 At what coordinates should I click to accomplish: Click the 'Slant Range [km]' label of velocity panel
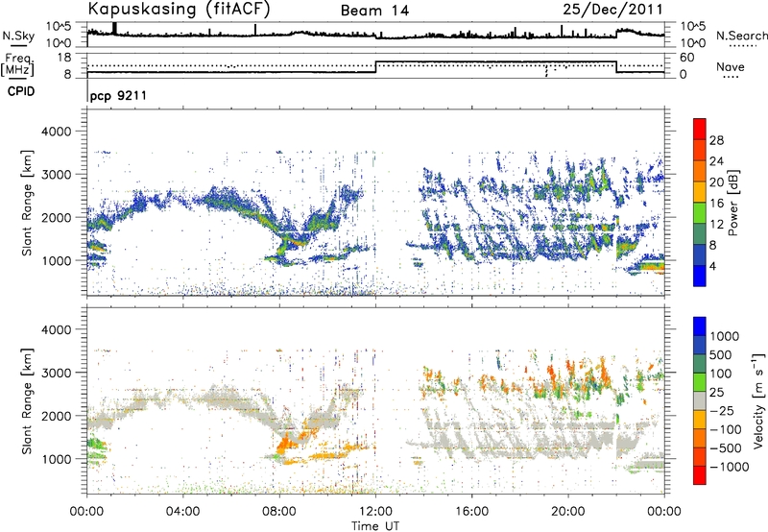point(27,400)
